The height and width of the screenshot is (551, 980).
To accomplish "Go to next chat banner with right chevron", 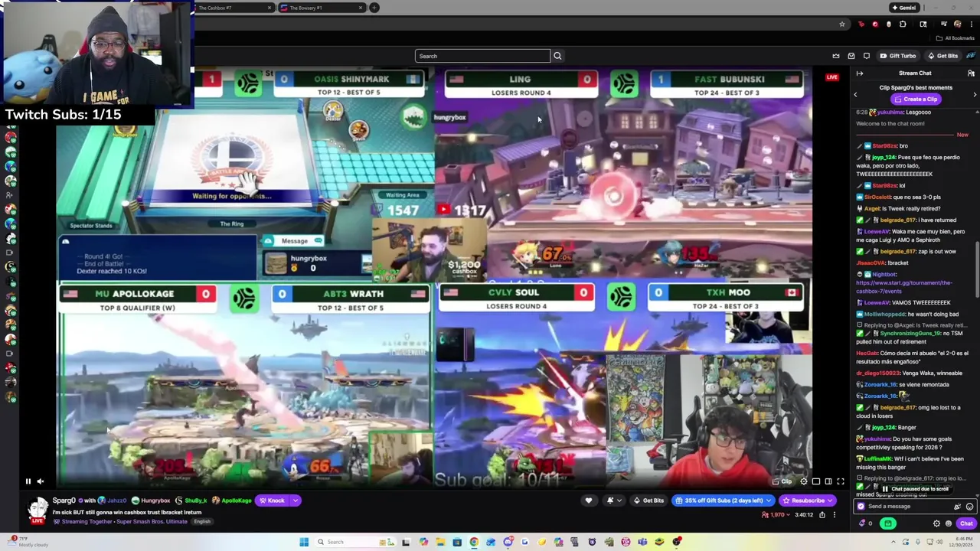I will 975,94.
